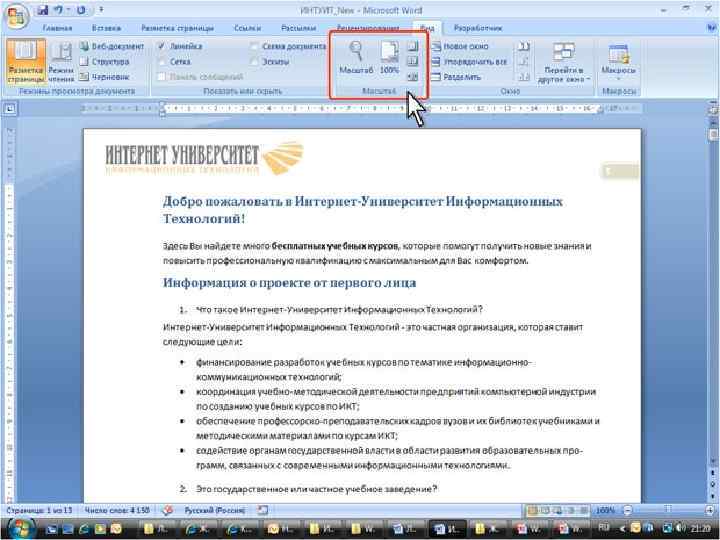Select Full Screen Reading view in status bar

(x=546, y=510)
